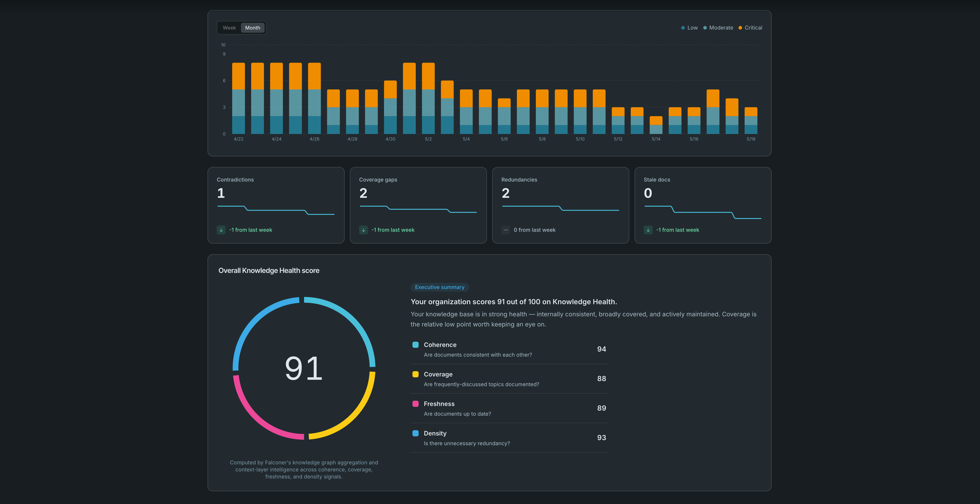The width and height of the screenshot is (980, 504).
Task: Click the 5/2 bar in the chart
Action: tap(428, 98)
